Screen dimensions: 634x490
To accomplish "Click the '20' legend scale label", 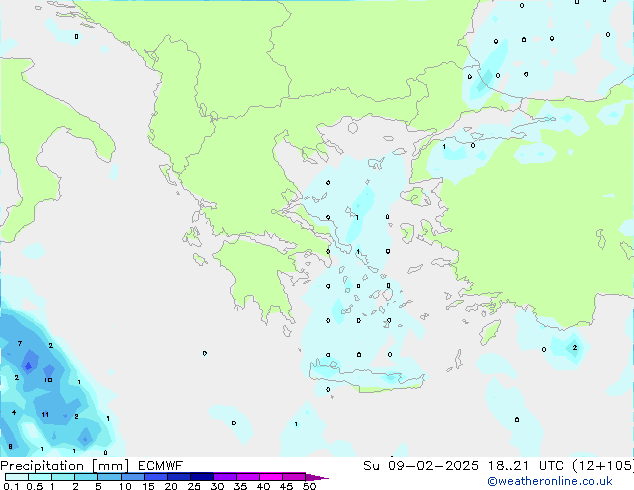I will (x=171, y=486).
